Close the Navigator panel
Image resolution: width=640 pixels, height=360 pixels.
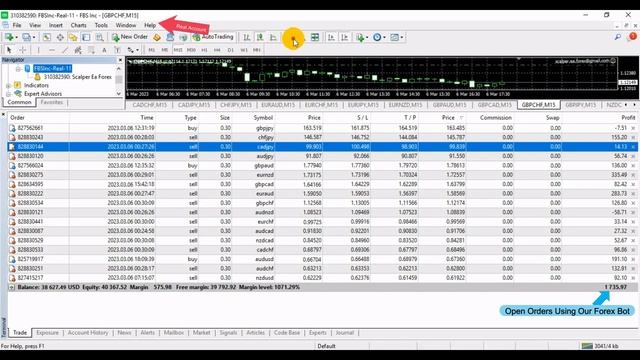[120, 60]
